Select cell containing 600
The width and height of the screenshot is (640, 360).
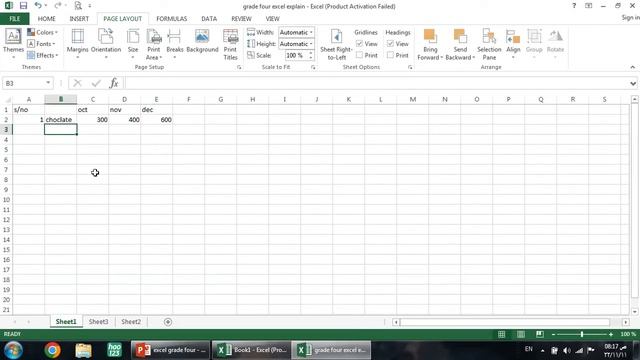coord(156,120)
